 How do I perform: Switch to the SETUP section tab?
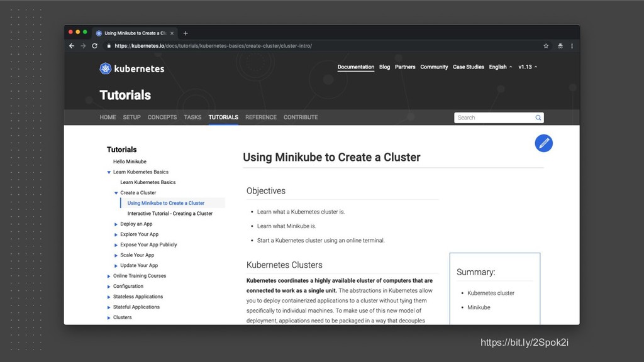click(132, 118)
